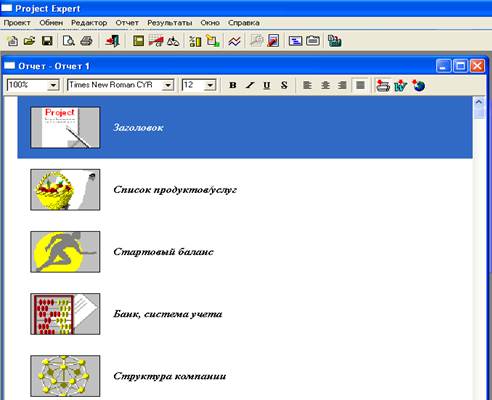This screenshot has height=400, width=492.
Task: Click the balance scales icon
Action: 173,41
